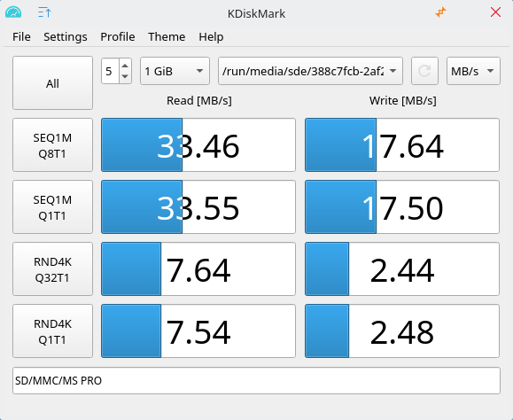
Task: Open the Theme menu
Action: pos(167,36)
